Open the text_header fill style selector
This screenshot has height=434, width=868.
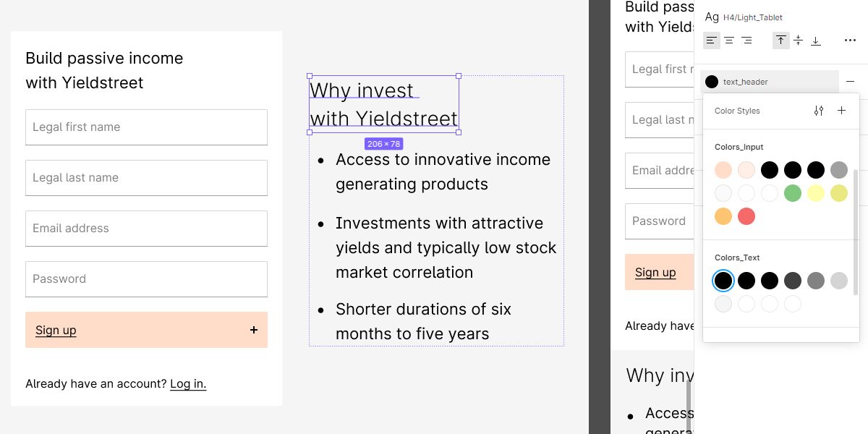click(x=770, y=82)
